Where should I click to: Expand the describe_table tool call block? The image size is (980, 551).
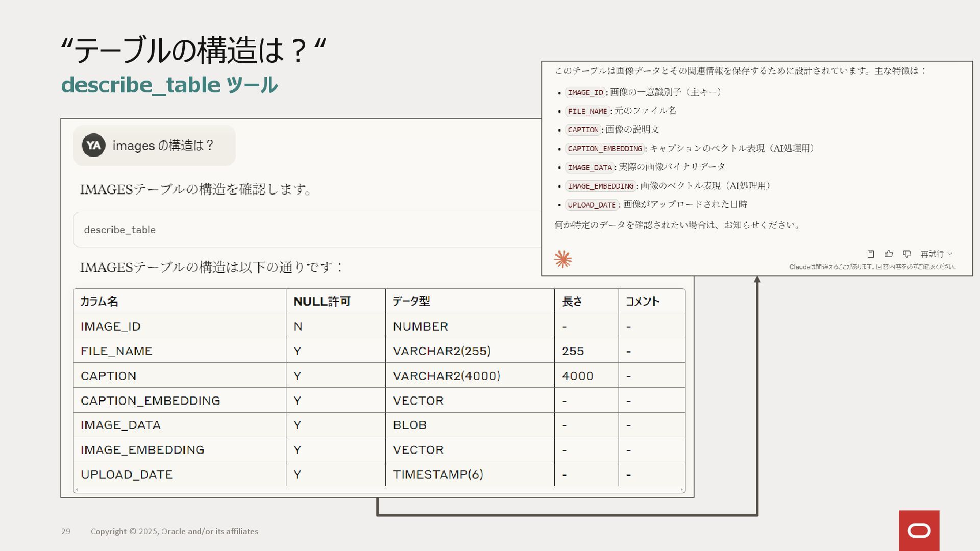(x=306, y=230)
